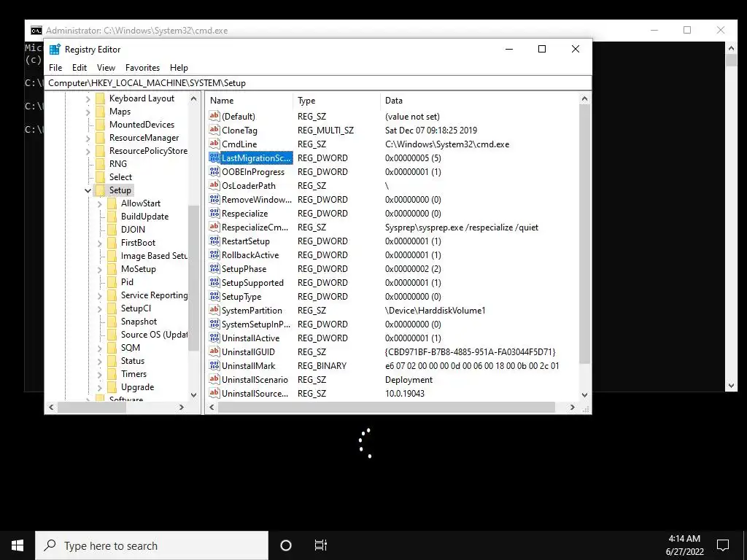
Task: Click the DJOIN folder icon
Action: (x=112, y=229)
